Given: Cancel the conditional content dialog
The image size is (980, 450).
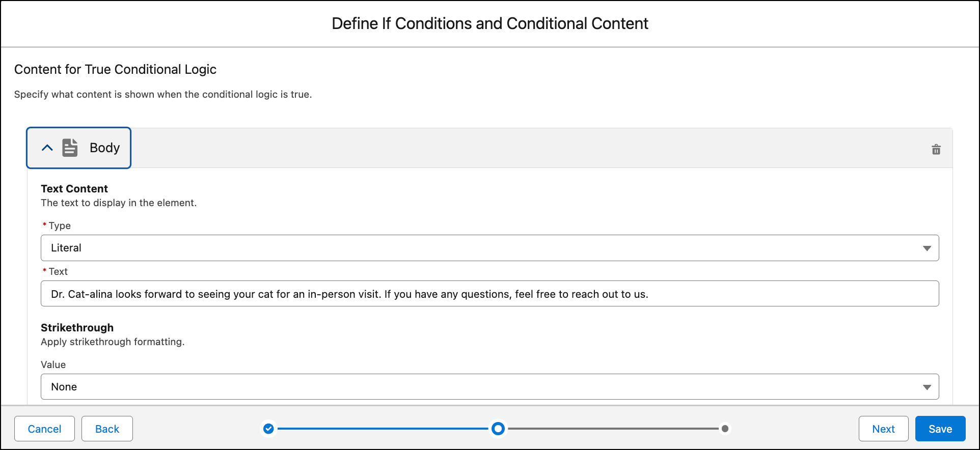Looking at the screenshot, I should [x=44, y=429].
